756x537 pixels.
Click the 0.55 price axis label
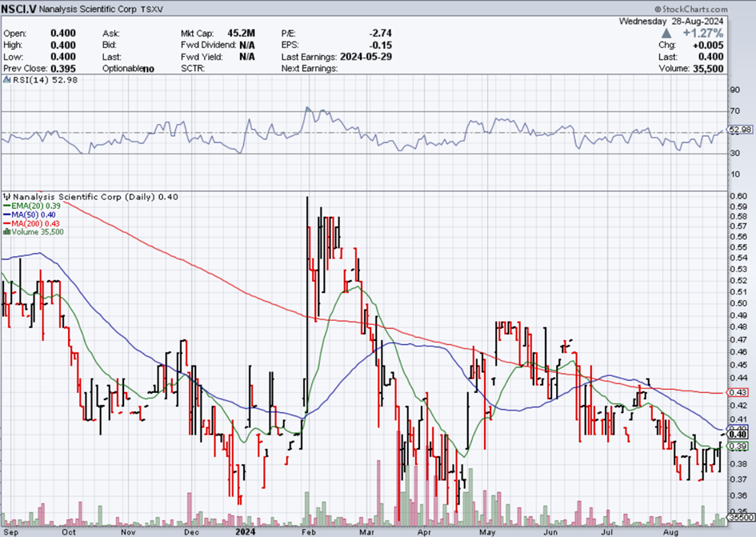pos(738,247)
